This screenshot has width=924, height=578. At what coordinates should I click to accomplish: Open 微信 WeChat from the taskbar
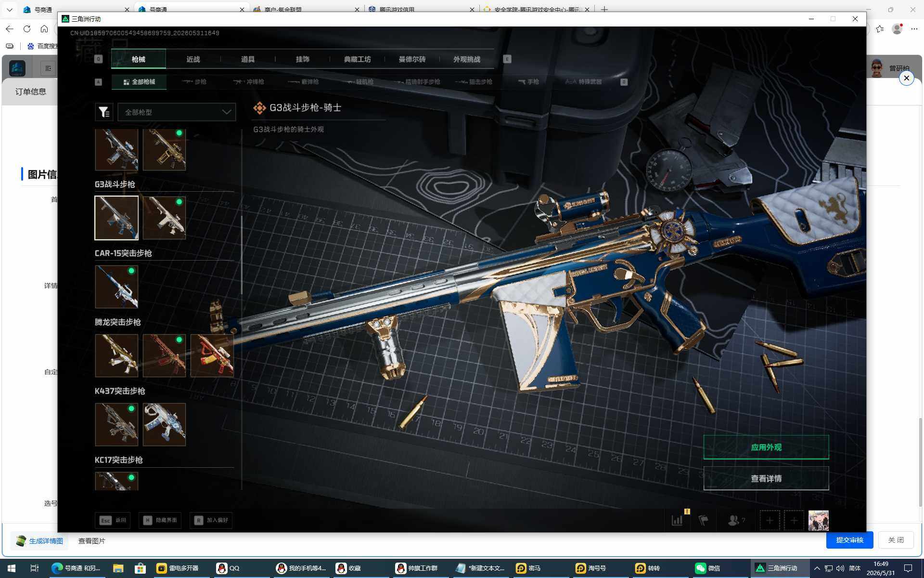tap(707, 568)
